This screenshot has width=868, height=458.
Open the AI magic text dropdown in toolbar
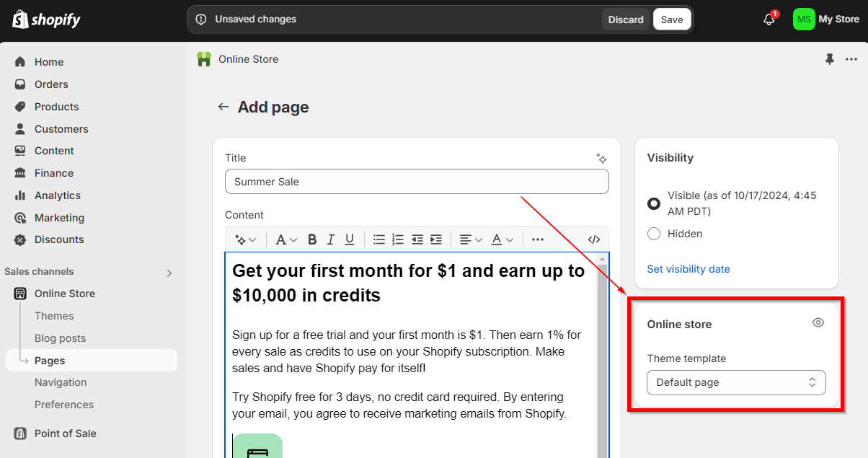click(246, 239)
